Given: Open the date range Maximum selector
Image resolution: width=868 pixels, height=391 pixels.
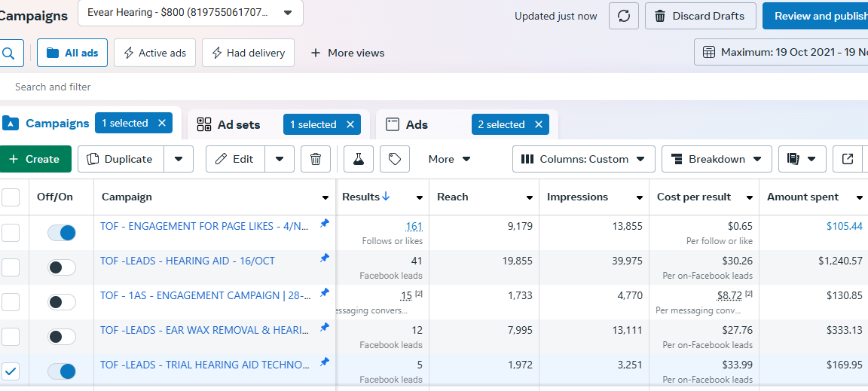Looking at the screenshot, I should point(781,53).
